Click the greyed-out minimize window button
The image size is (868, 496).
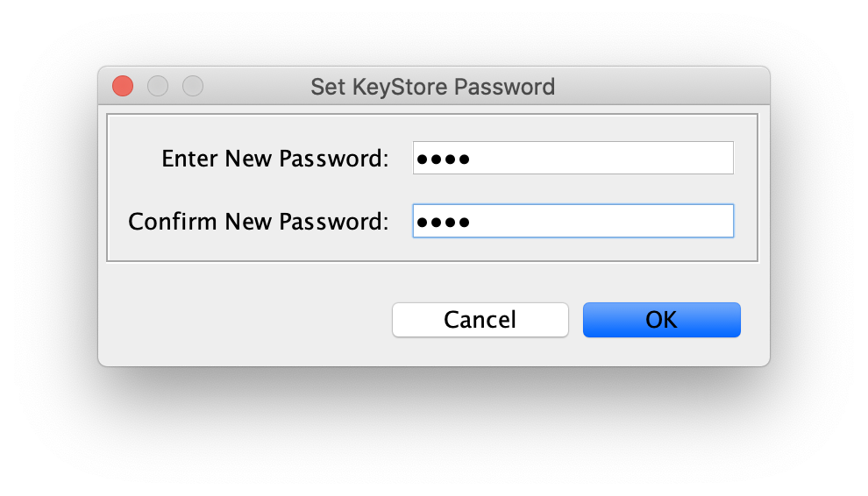(158, 86)
